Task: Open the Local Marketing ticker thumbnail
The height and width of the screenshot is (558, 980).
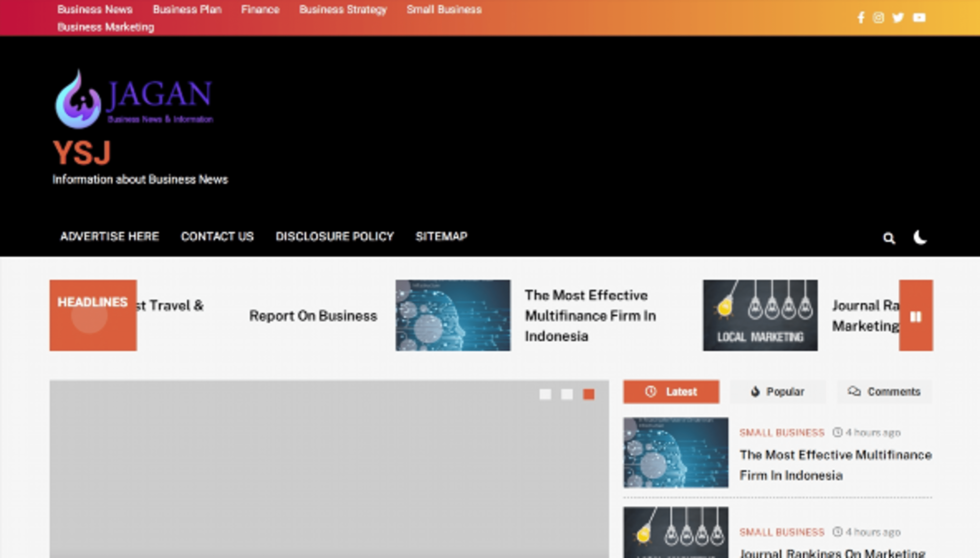Action: (760, 315)
